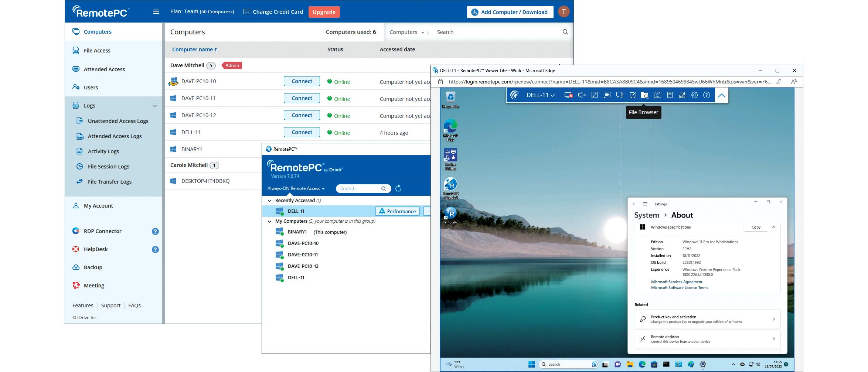This screenshot has height=372, width=868.
Task: Open Always-ON Remote Access dropdown
Action: pyautogui.click(x=296, y=188)
